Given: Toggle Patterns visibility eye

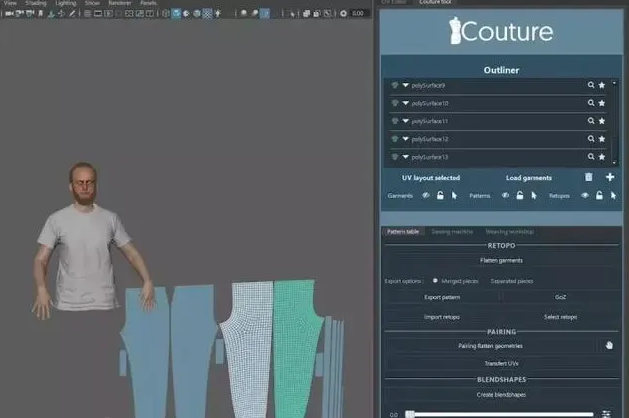Looking at the screenshot, I should click(x=505, y=195).
